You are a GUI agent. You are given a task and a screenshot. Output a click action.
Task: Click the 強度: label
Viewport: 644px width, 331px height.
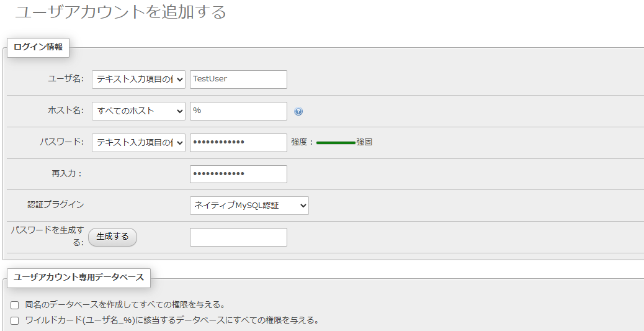[x=303, y=142]
